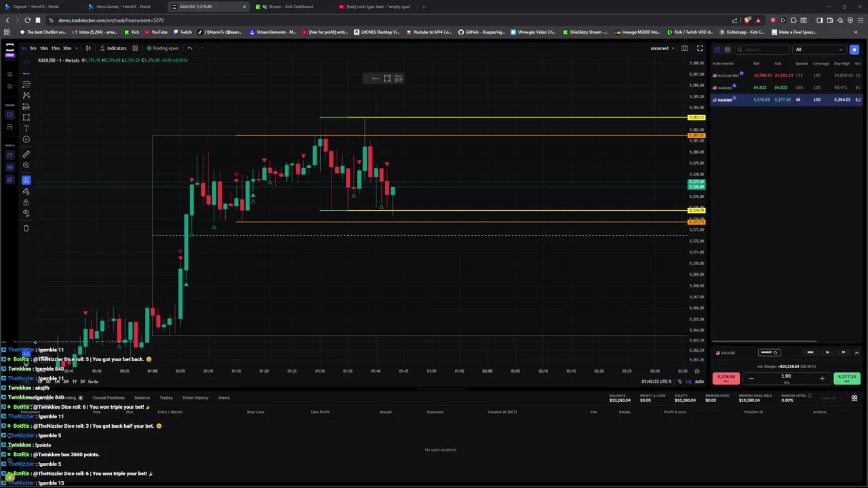Select the crosshair cursor tool
Viewport: 868px width, 488px height.
pos(26,61)
